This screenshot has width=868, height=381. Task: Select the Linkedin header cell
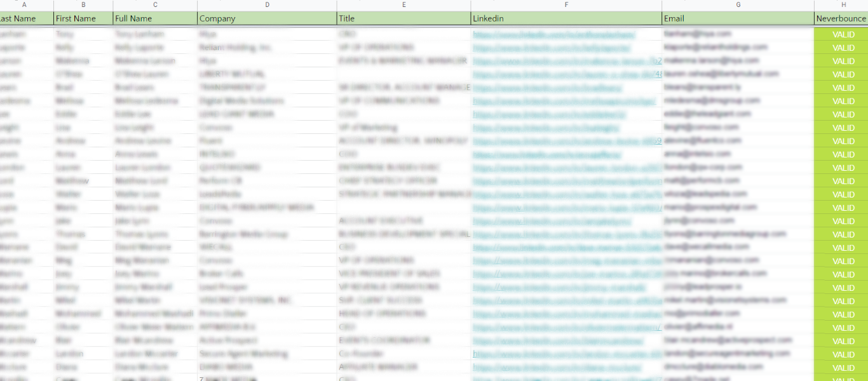click(x=566, y=18)
